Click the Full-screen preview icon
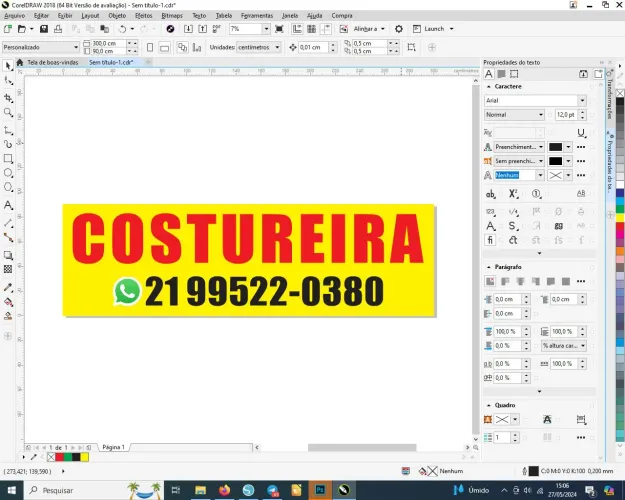The height and width of the screenshot is (500, 625). pos(279,29)
